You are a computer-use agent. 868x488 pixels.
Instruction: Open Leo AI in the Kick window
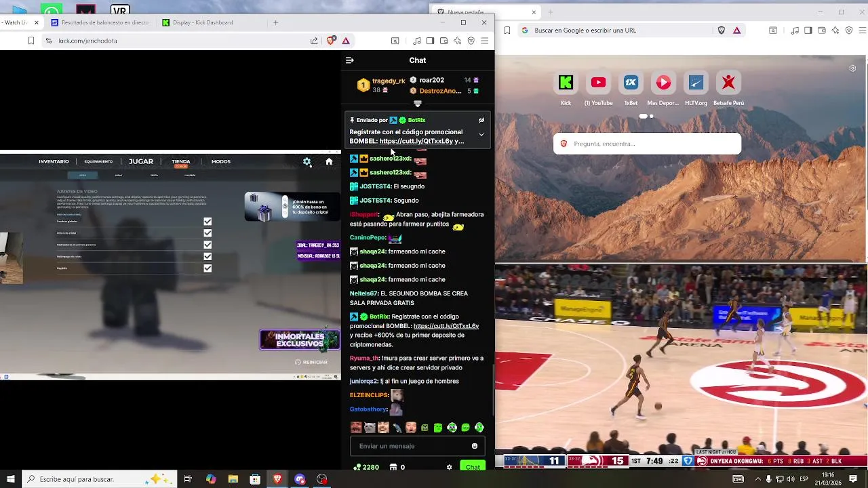pyautogui.click(x=457, y=41)
